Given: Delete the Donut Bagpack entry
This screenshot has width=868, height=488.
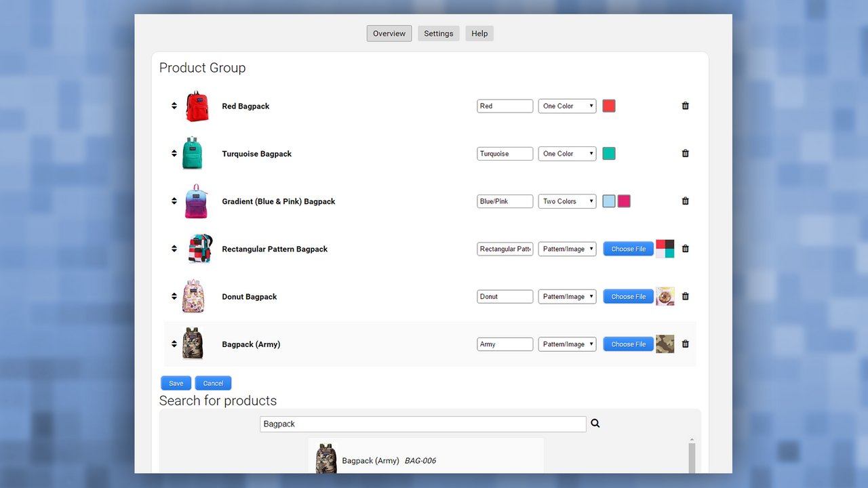Looking at the screenshot, I should click(685, 296).
